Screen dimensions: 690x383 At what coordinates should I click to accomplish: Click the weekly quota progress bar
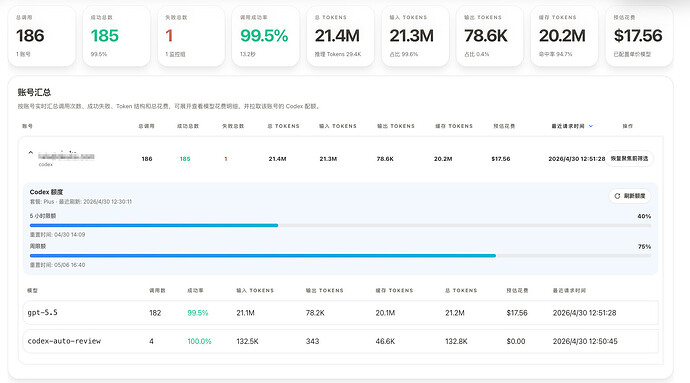(340, 256)
